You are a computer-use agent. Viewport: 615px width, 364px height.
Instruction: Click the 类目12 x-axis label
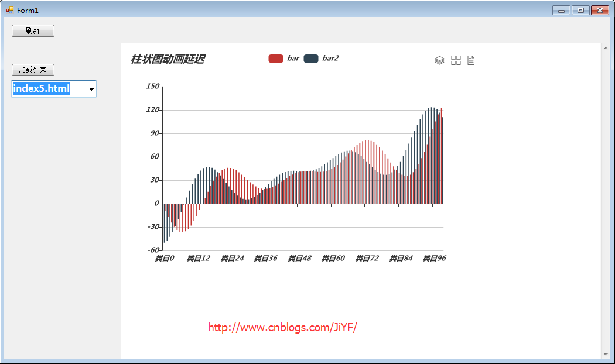tap(199, 258)
